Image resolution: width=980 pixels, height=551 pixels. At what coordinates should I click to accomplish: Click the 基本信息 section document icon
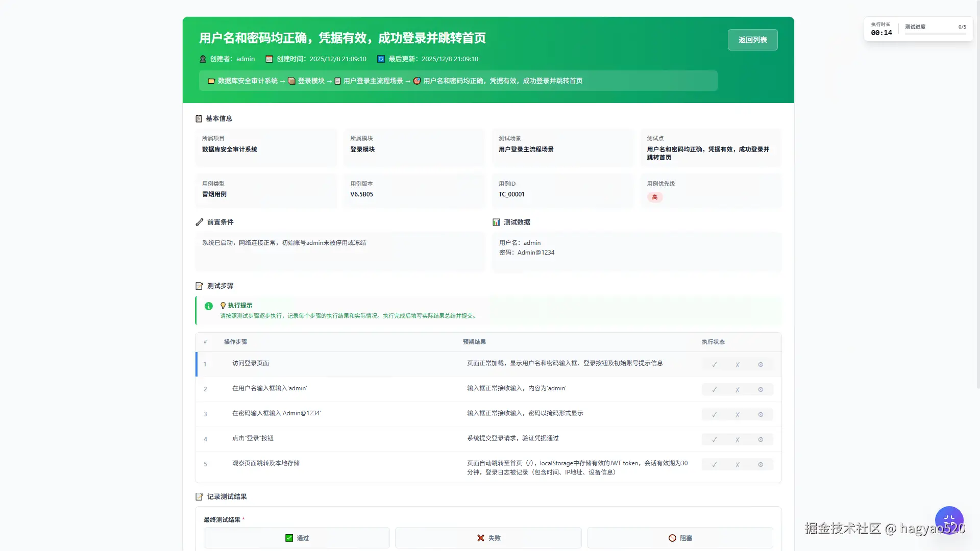[199, 118]
